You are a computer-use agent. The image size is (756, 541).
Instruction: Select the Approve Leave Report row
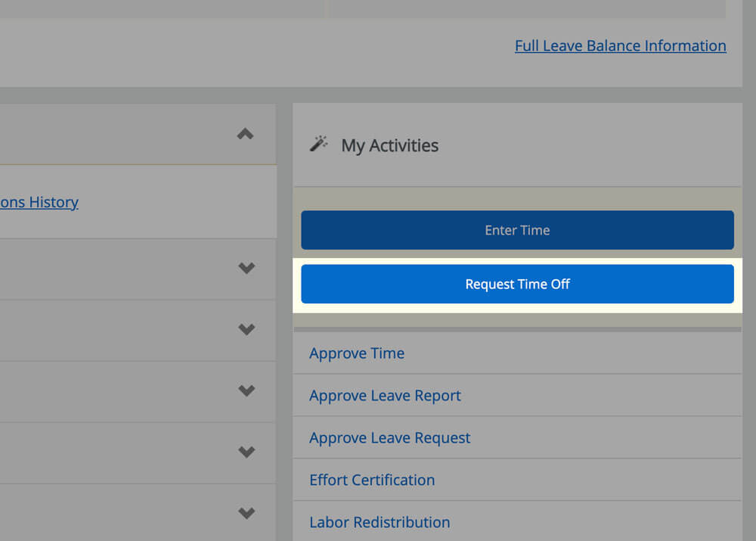point(517,396)
